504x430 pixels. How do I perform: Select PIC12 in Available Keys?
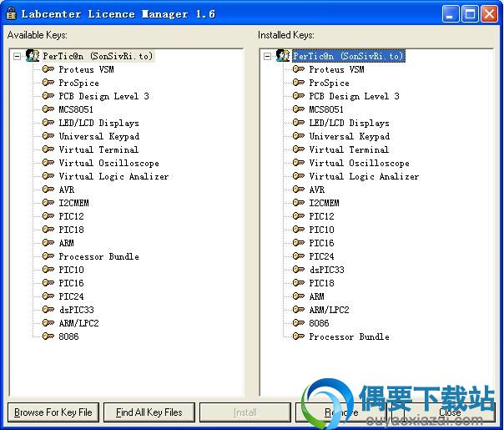[x=72, y=216]
